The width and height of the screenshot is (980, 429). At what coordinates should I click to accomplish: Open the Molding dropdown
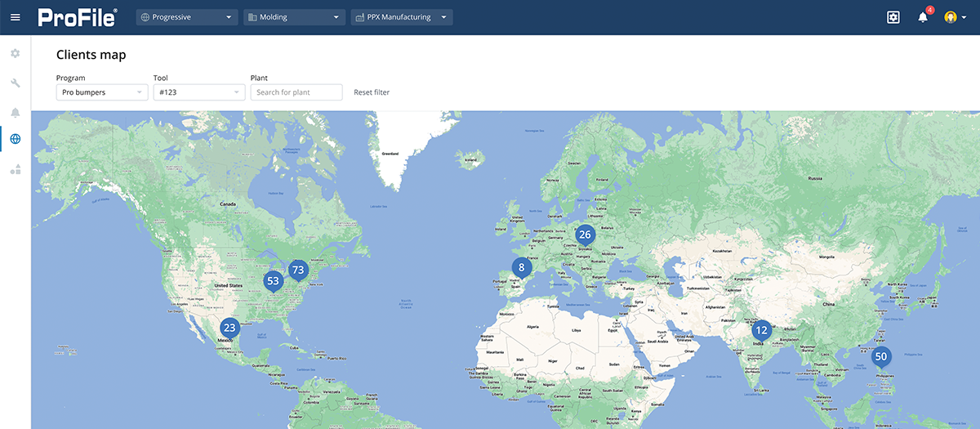(295, 17)
